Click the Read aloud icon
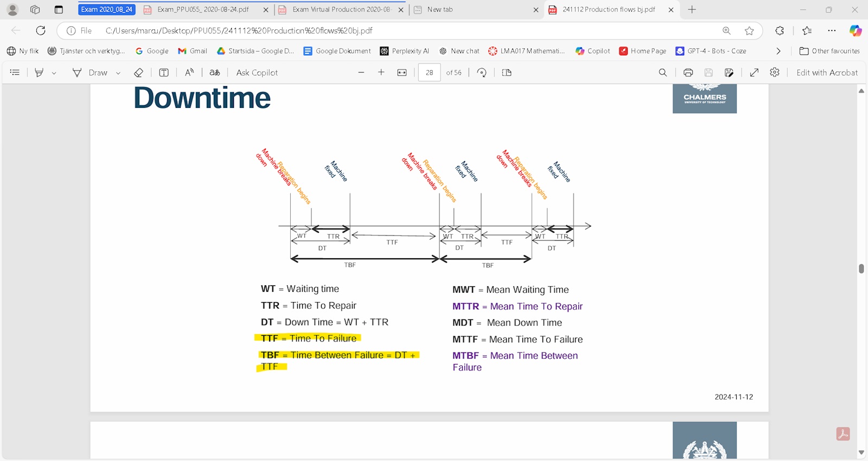 pos(189,73)
